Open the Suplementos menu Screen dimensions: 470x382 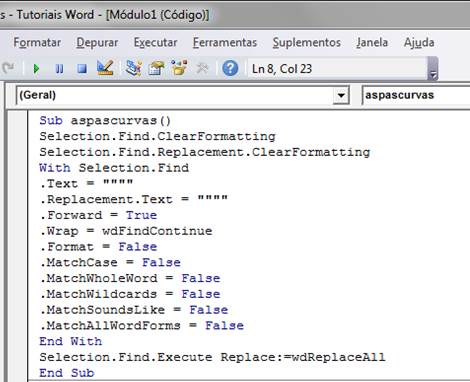tap(307, 43)
